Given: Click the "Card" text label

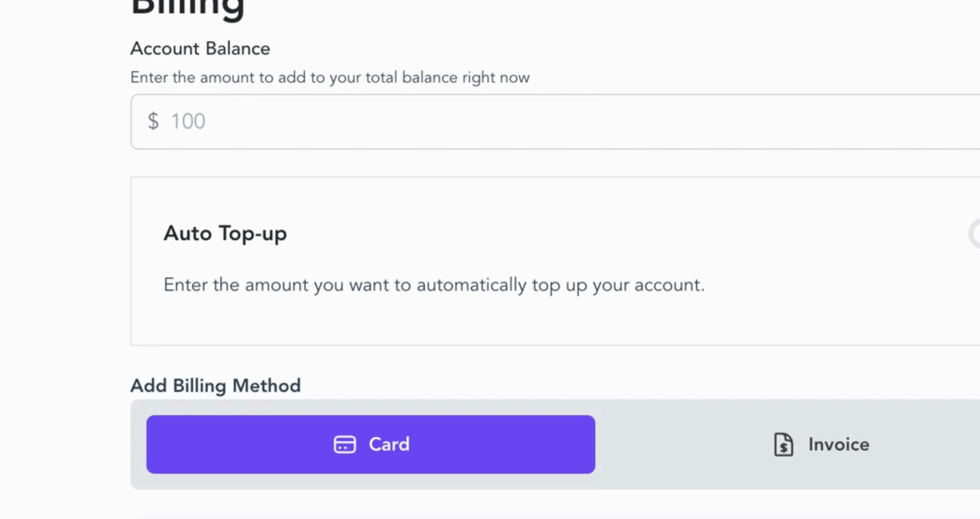Looking at the screenshot, I should click(x=389, y=445).
